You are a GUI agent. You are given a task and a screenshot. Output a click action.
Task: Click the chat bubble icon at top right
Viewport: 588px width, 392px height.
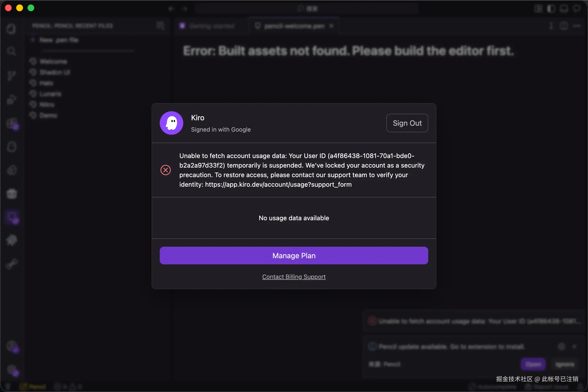pos(577,9)
